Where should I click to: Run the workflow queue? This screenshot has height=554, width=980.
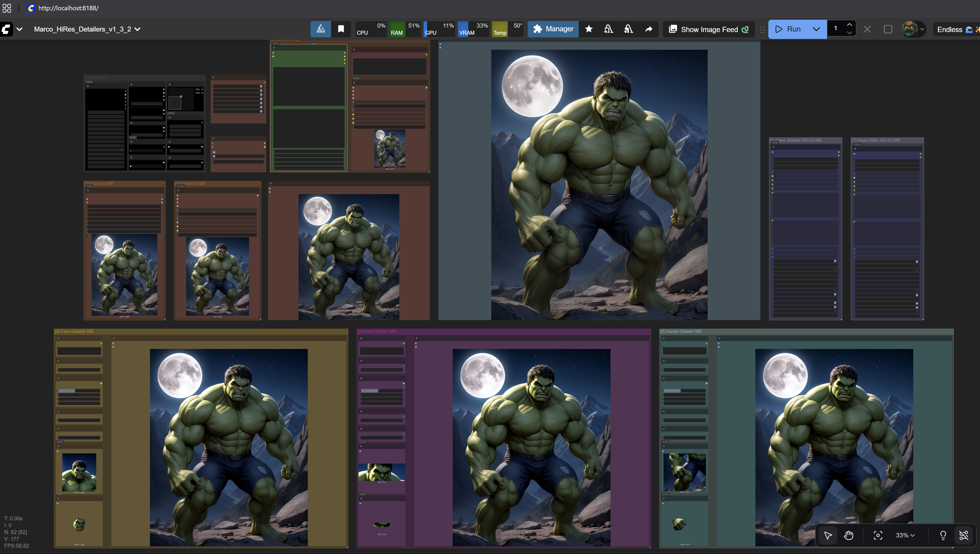point(789,29)
